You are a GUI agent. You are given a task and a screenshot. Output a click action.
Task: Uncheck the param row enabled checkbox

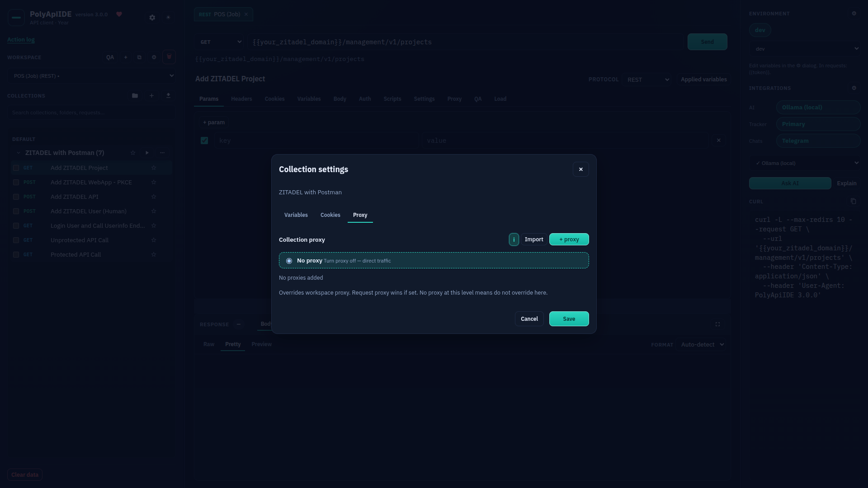coord(204,141)
